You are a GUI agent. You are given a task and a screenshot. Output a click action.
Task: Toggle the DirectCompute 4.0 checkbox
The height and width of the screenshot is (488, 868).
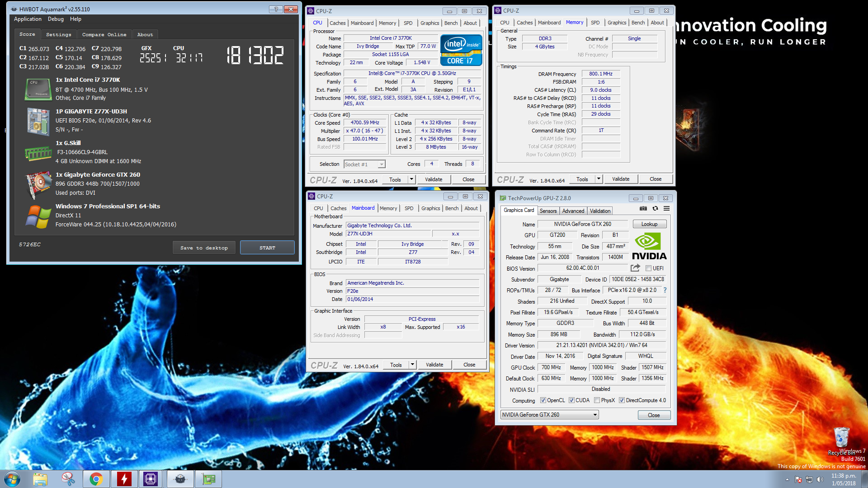click(x=622, y=400)
